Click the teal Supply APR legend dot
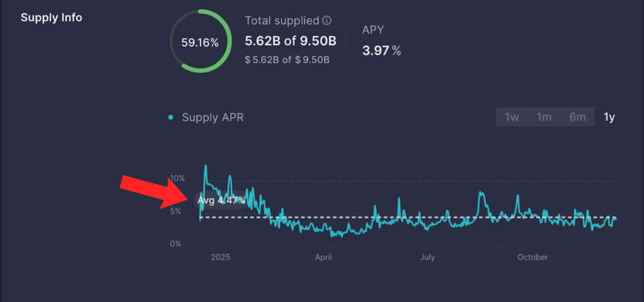Image resolution: width=644 pixels, height=302 pixels. 171,118
